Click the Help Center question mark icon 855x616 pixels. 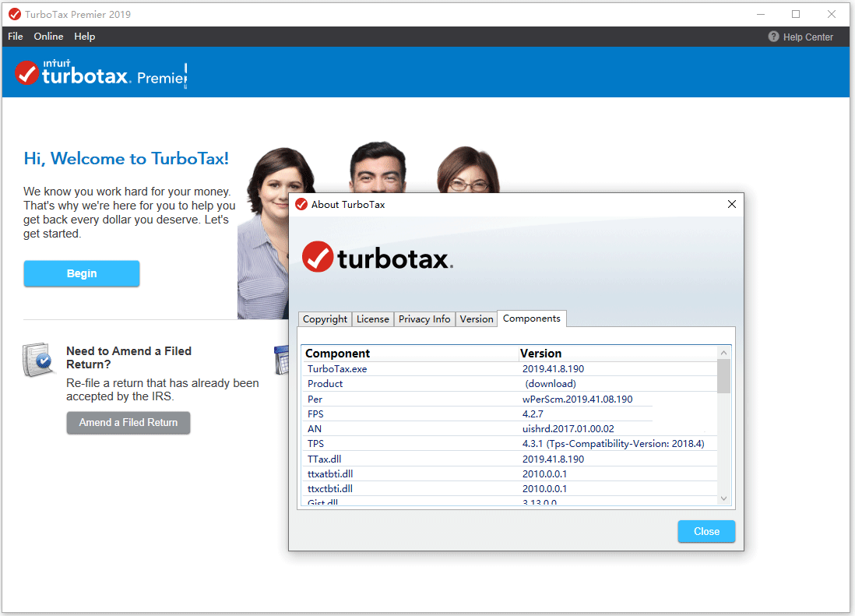tap(773, 37)
